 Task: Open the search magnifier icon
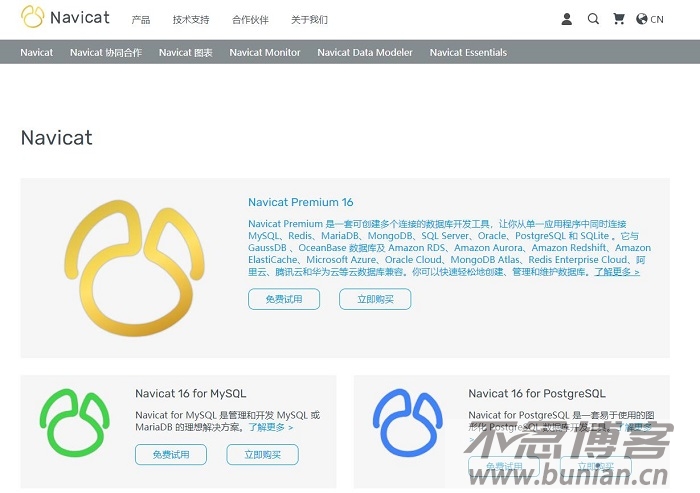point(593,19)
